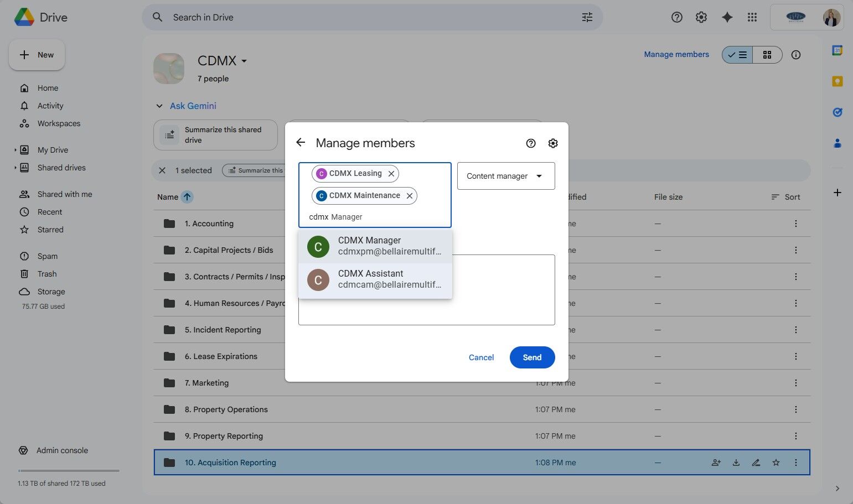The width and height of the screenshot is (853, 504).
Task: Expand the Shared drives tree
Action: pyautogui.click(x=15, y=168)
